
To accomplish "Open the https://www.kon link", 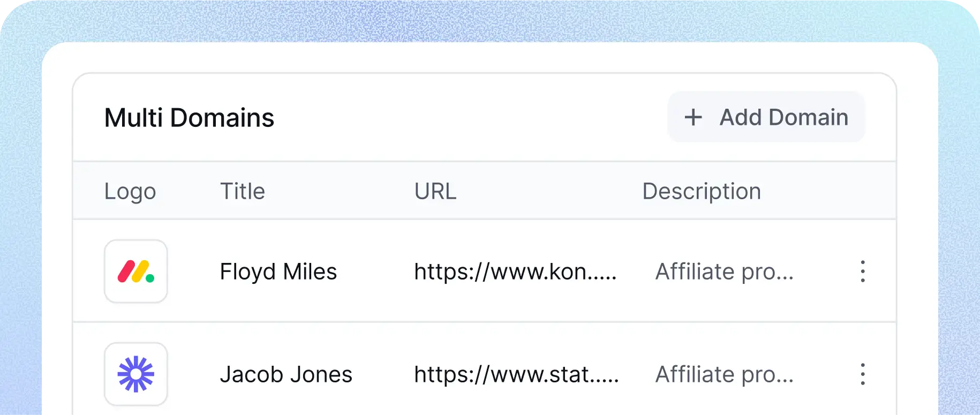I will [x=500, y=271].
